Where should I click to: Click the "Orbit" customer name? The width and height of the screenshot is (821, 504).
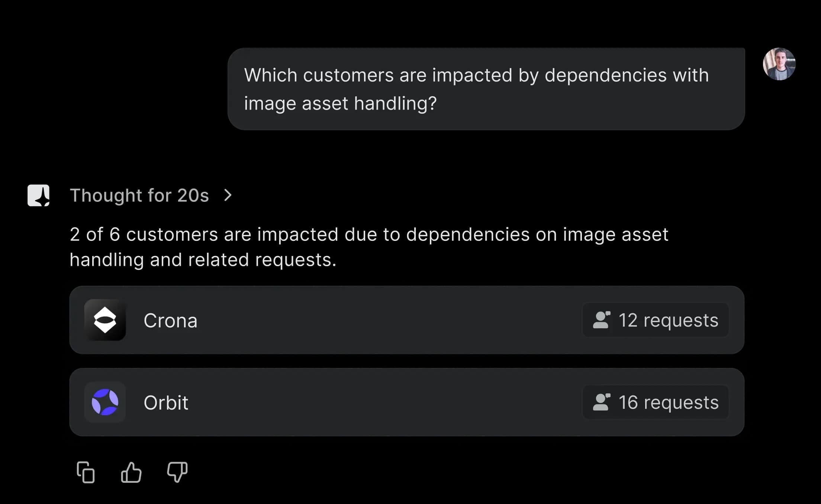(166, 403)
